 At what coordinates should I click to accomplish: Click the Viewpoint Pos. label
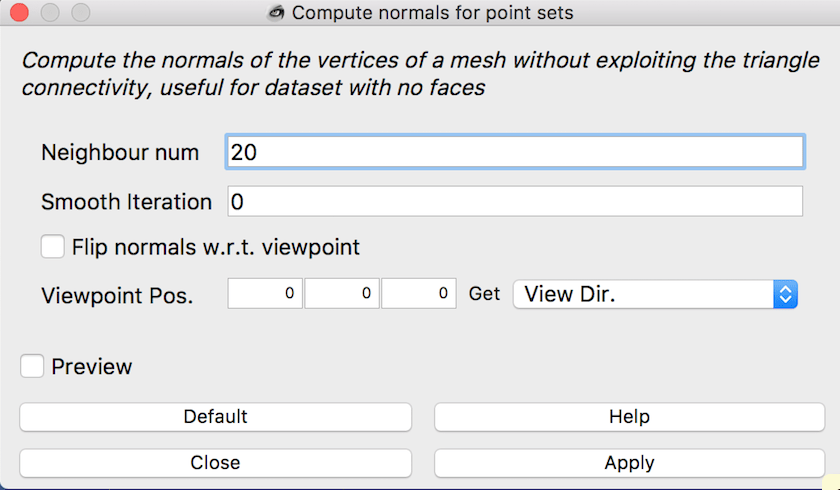(x=117, y=296)
